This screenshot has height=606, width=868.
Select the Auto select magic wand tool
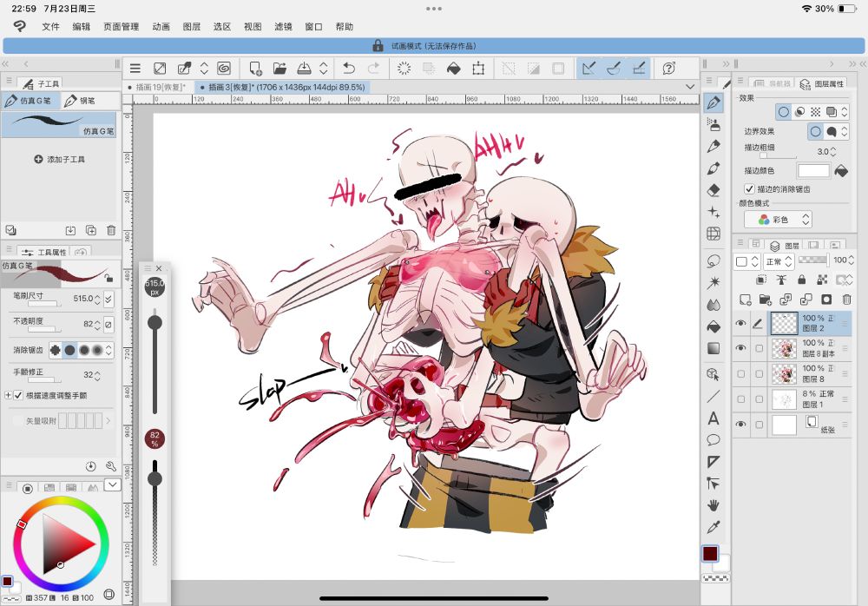point(713,282)
